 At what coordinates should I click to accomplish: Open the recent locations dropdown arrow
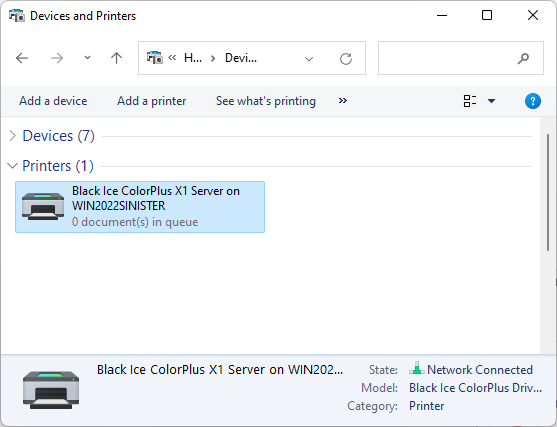(87, 58)
